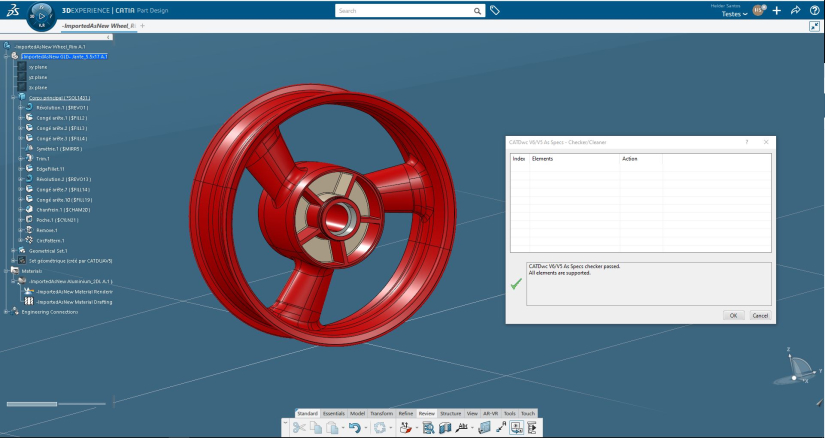Viewport: 825px width, 438px height.
Task: Click the Update refresh icon in toolbar
Action: (381, 427)
